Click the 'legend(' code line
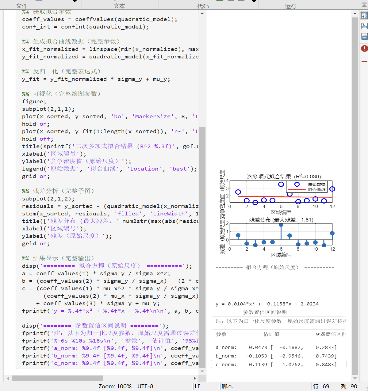Viewport: 368px width, 391px height. pyautogui.click(x=109, y=169)
